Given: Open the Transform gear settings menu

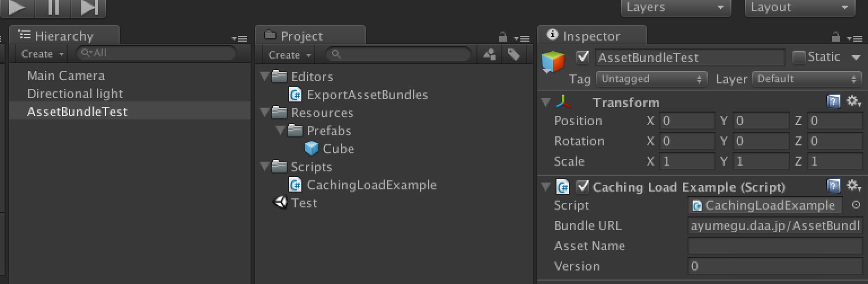Looking at the screenshot, I should [853, 101].
